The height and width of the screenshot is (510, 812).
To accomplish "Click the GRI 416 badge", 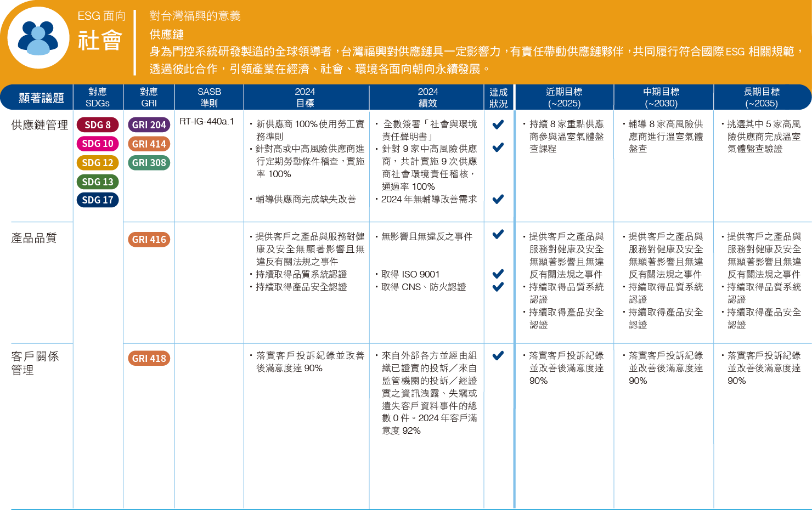I will [149, 240].
